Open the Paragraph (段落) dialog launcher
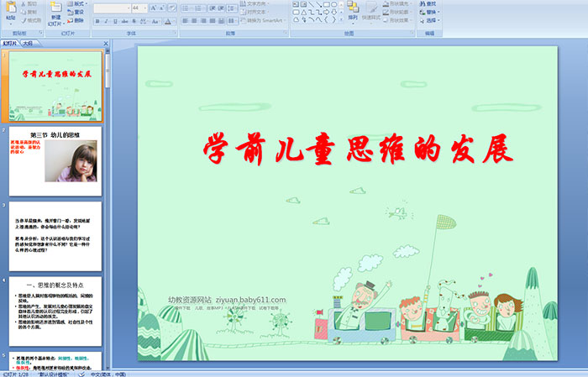The width and height of the screenshot is (588, 377). pyautogui.click(x=286, y=34)
